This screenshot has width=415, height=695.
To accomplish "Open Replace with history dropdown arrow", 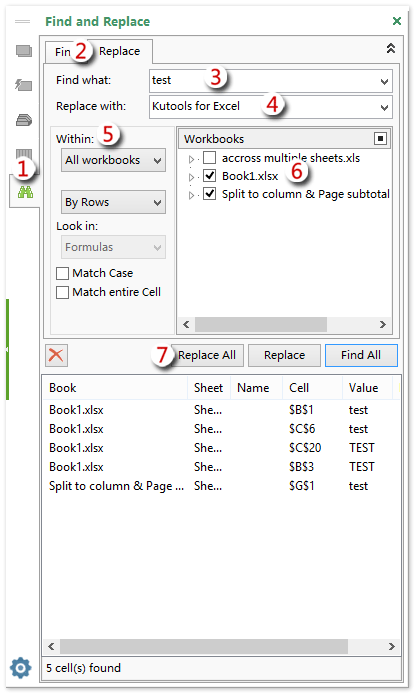I will (384, 107).
